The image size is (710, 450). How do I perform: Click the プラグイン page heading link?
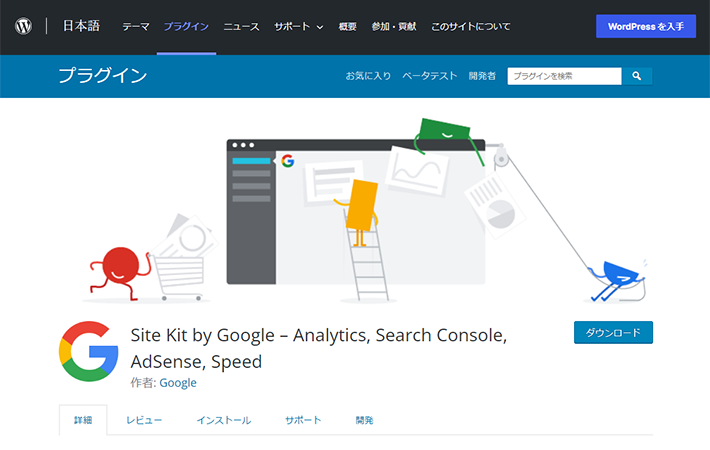click(x=103, y=75)
